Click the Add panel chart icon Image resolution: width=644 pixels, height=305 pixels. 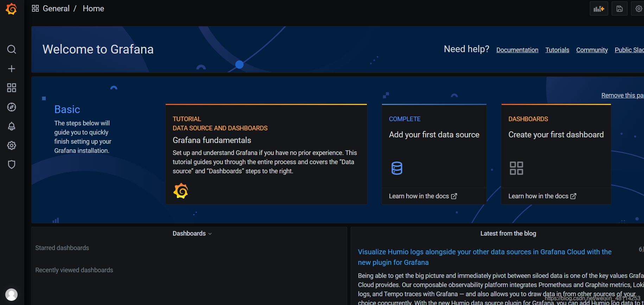pyautogui.click(x=599, y=9)
